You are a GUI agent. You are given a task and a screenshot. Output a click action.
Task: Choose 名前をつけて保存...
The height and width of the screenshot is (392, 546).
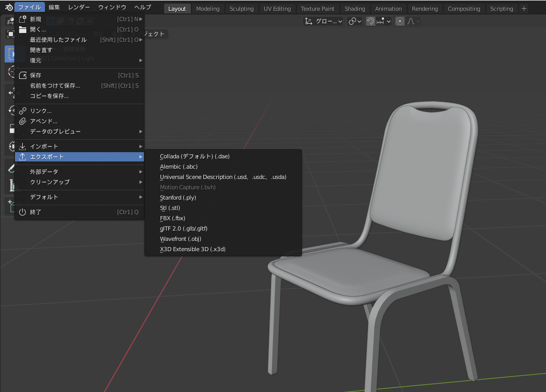79,86
